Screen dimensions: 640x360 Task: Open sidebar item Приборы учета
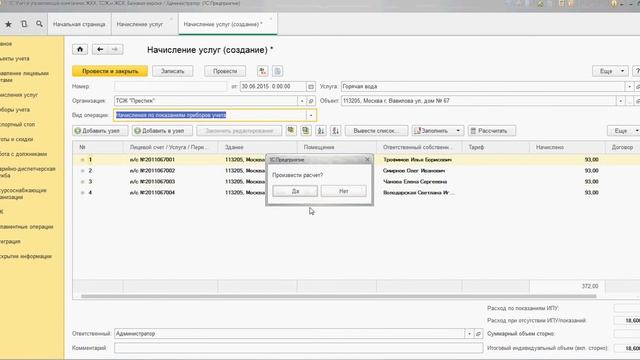pyautogui.click(x=15, y=109)
